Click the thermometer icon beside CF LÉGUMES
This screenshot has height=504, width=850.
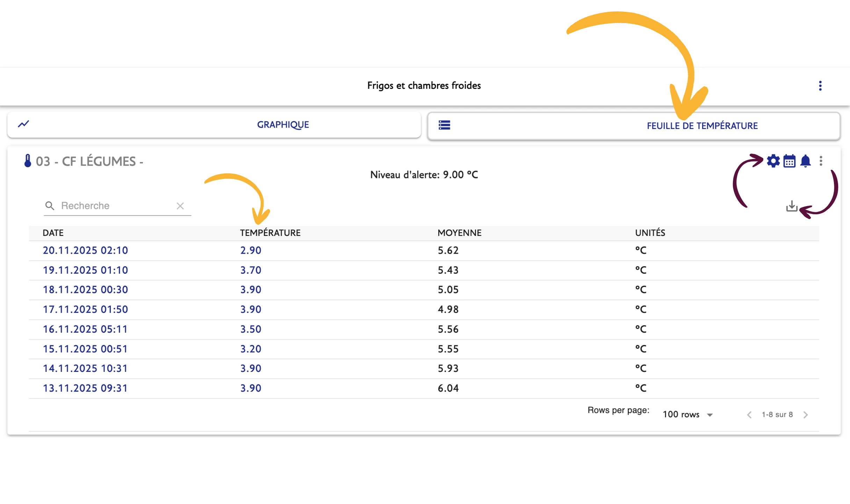pos(28,161)
